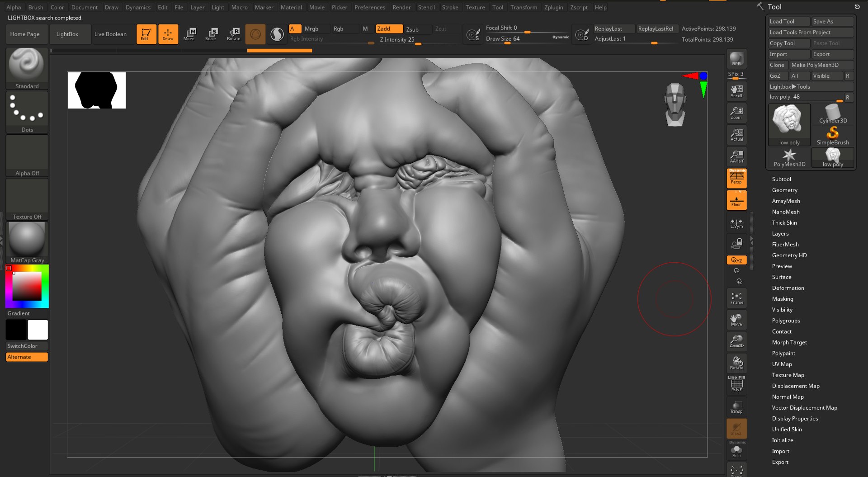Open the Transform menu
Image resolution: width=868 pixels, height=477 pixels.
pos(524,7)
